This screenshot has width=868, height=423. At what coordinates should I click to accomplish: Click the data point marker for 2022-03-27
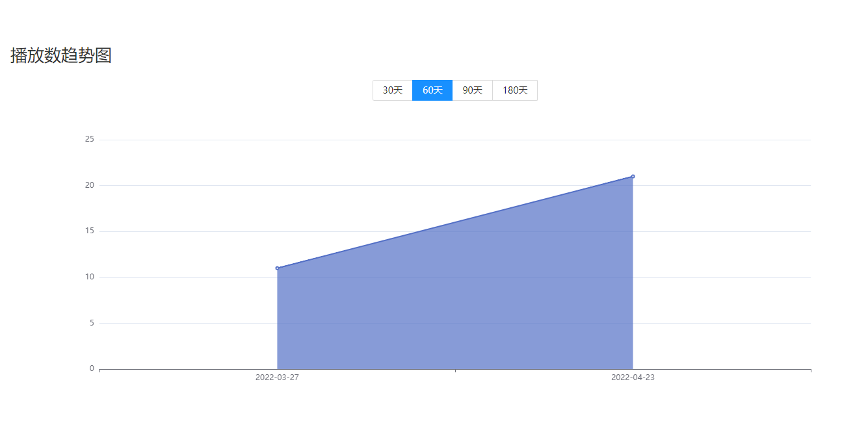coord(278,268)
